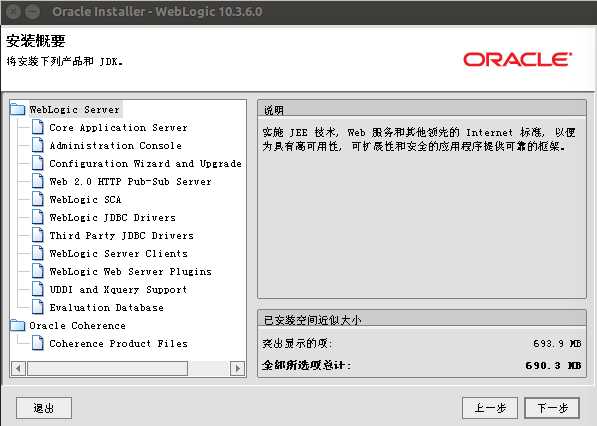The height and width of the screenshot is (426, 597).
Task: Select the WebLogic Server tree node
Action: [x=75, y=110]
